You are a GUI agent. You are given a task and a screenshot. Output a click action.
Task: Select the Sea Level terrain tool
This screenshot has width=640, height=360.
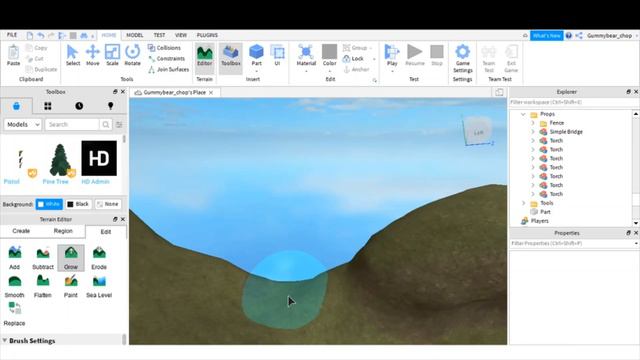[x=99, y=286]
